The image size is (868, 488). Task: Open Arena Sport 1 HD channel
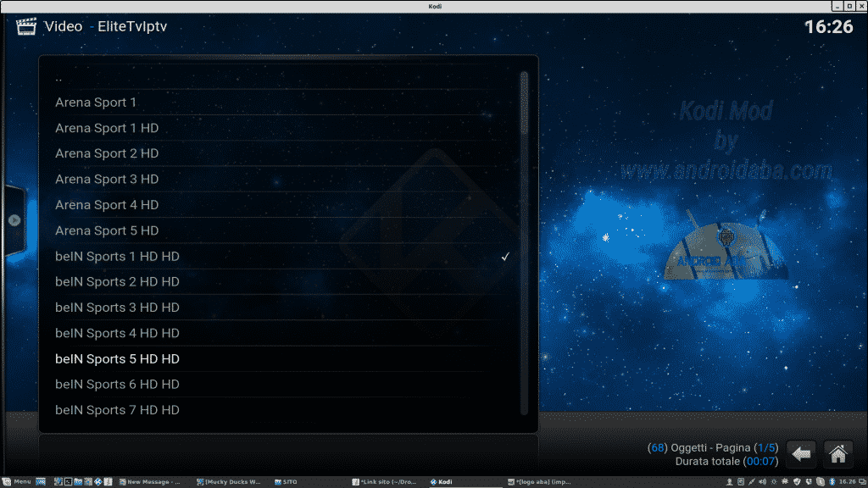(280, 128)
